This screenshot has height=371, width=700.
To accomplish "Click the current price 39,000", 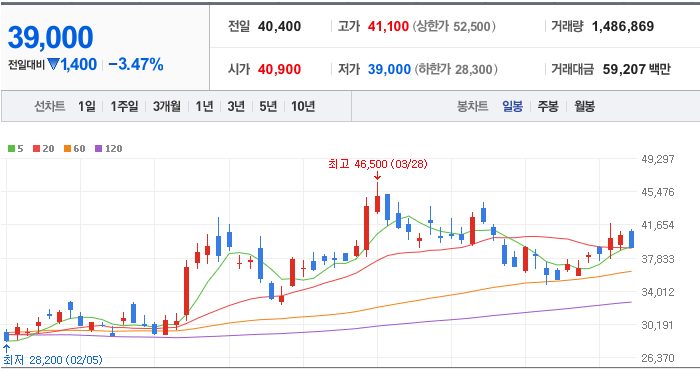I will [x=50, y=38].
